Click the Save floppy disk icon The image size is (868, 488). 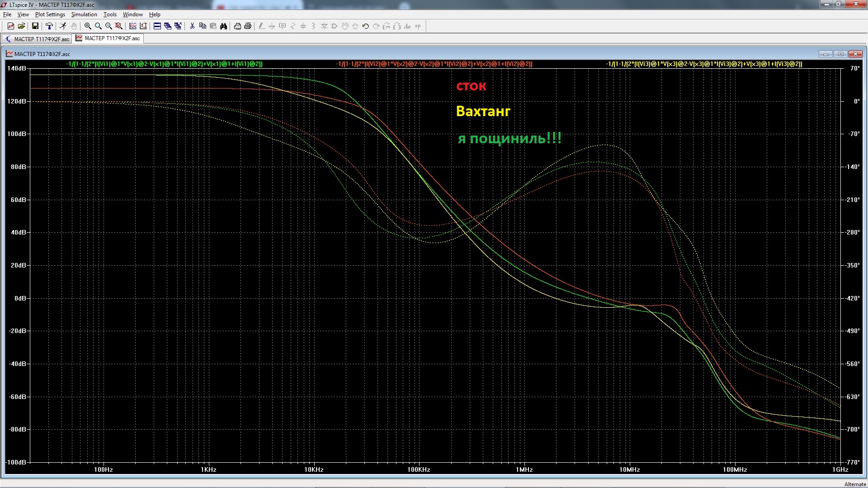pyautogui.click(x=35, y=26)
